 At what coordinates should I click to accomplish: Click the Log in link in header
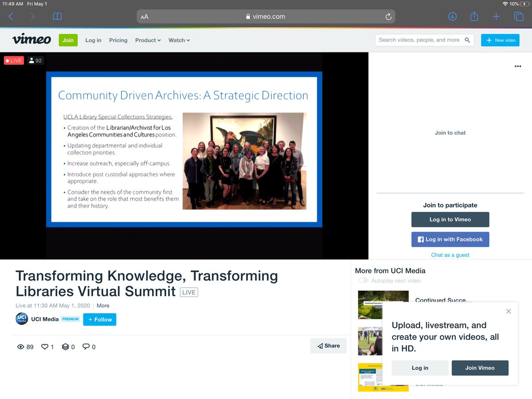93,40
